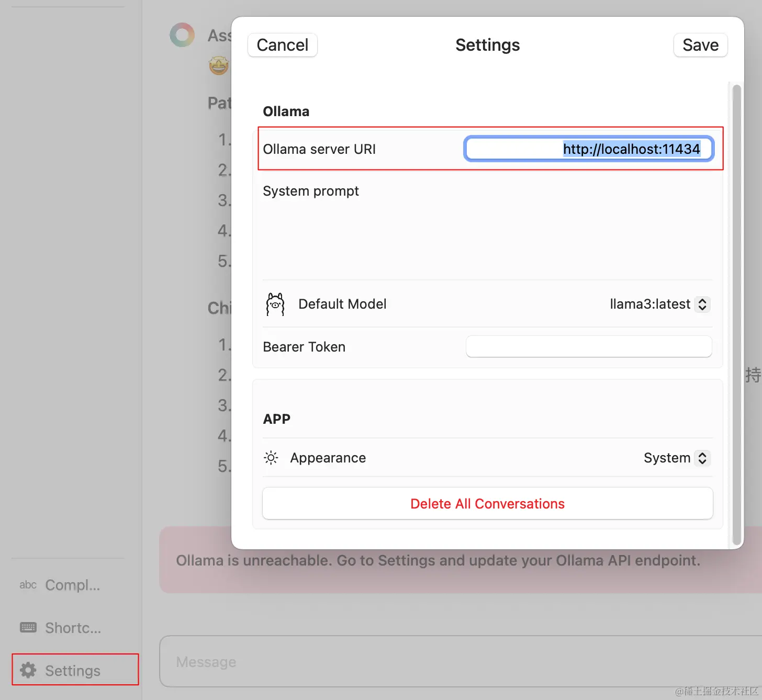
Task: Click Delete All Conversations button
Action: point(488,503)
